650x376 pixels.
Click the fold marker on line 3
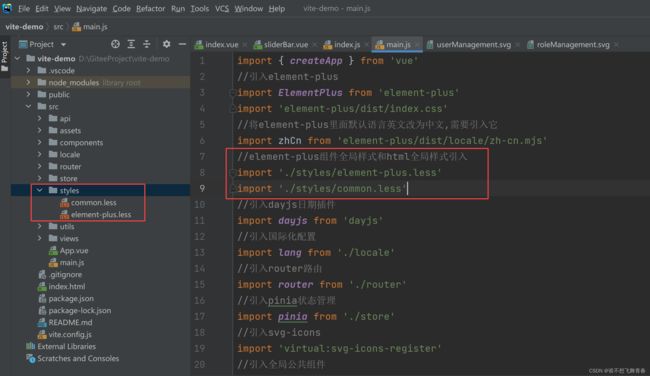click(x=232, y=93)
